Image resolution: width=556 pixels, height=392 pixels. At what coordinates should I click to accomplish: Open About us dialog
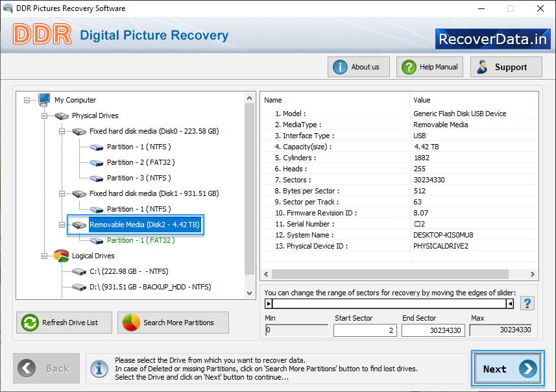click(x=359, y=67)
